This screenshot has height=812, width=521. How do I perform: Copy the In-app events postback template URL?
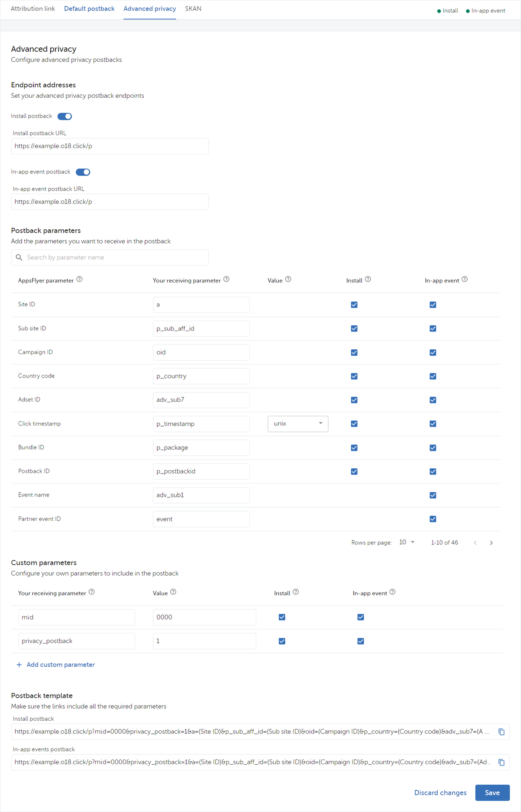pos(501,762)
